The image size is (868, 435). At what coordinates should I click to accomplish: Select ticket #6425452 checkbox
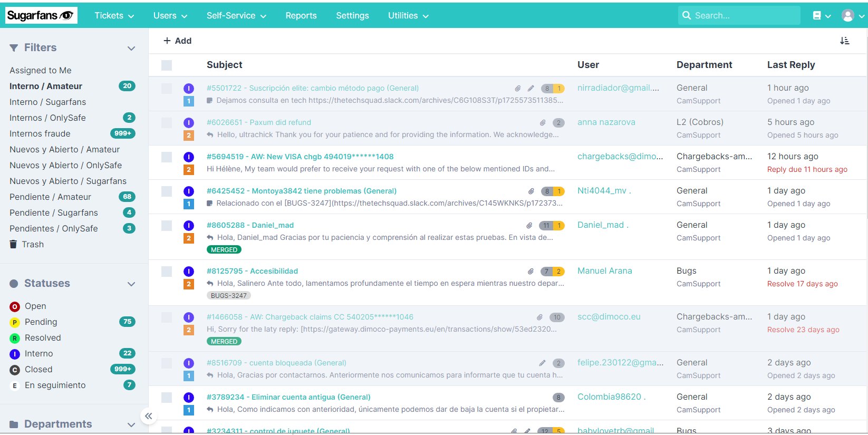pos(167,191)
